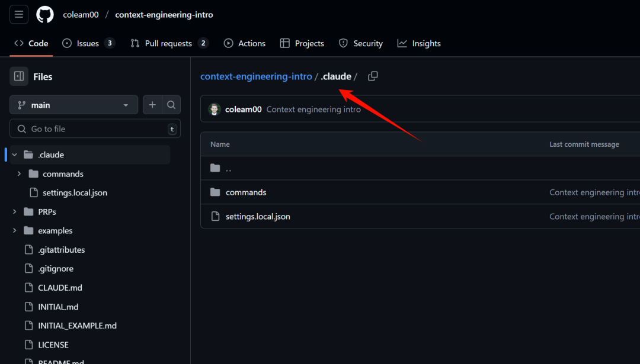This screenshot has height=364, width=640.
Task: Expand the commands folder chevron in tree
Action: coord(19,173)
